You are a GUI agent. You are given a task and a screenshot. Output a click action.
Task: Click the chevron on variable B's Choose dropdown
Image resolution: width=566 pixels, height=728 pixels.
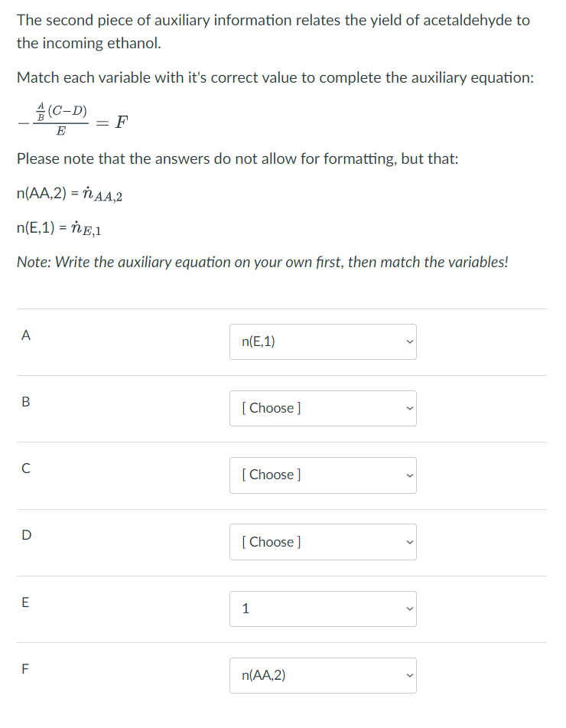pos(408,408)
